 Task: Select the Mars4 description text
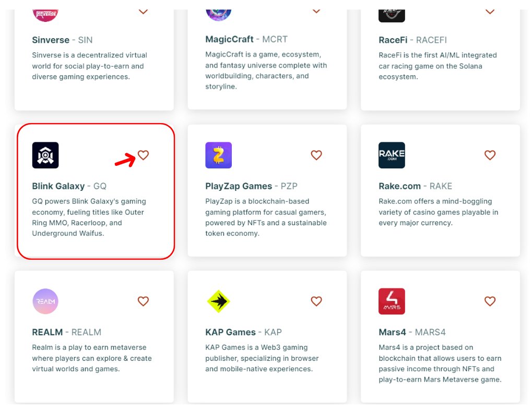440,363
